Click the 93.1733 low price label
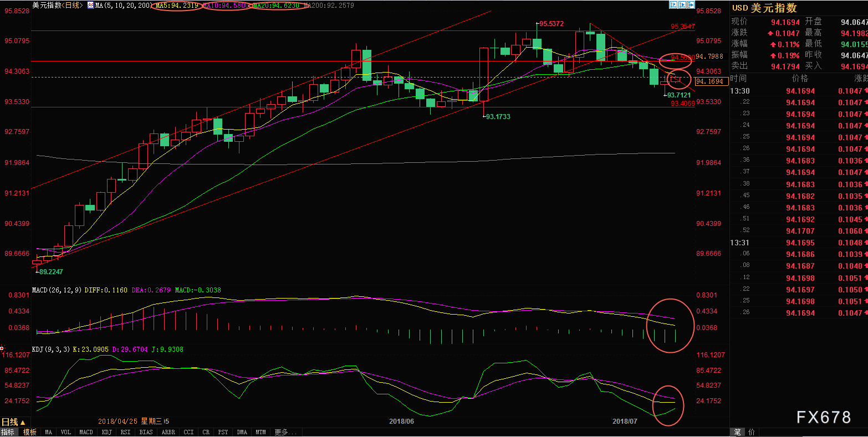Viewport: 868px width, 437px height. 498,117
